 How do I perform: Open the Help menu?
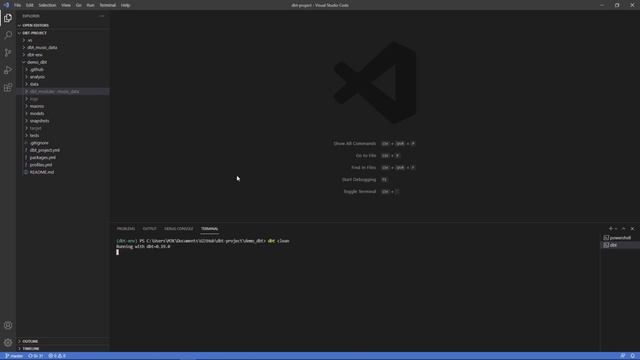click(x=125, y=5)
